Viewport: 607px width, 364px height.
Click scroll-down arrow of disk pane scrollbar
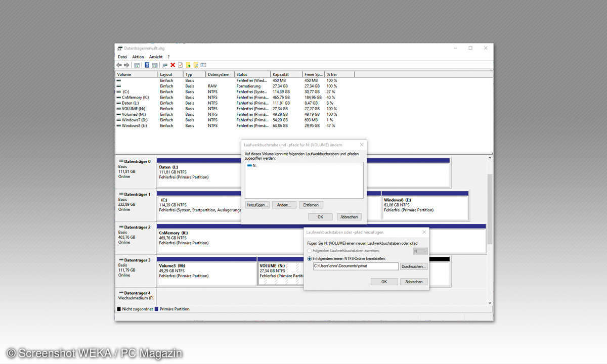click(x=490, y=302)
